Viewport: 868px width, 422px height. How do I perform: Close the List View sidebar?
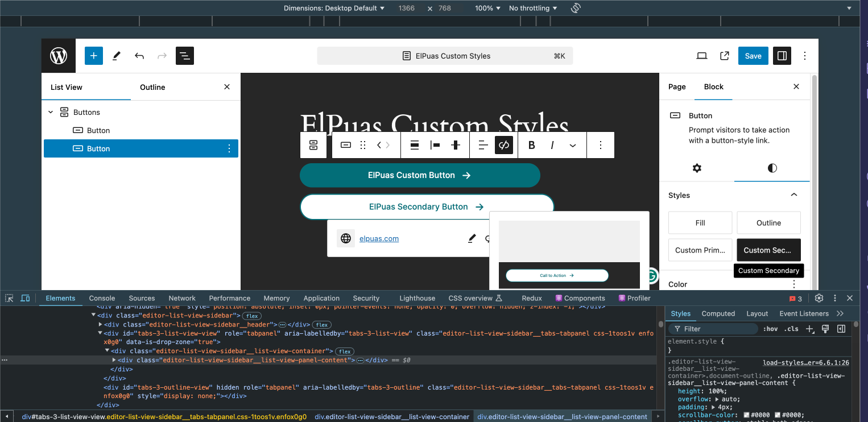tap(227, 87)
